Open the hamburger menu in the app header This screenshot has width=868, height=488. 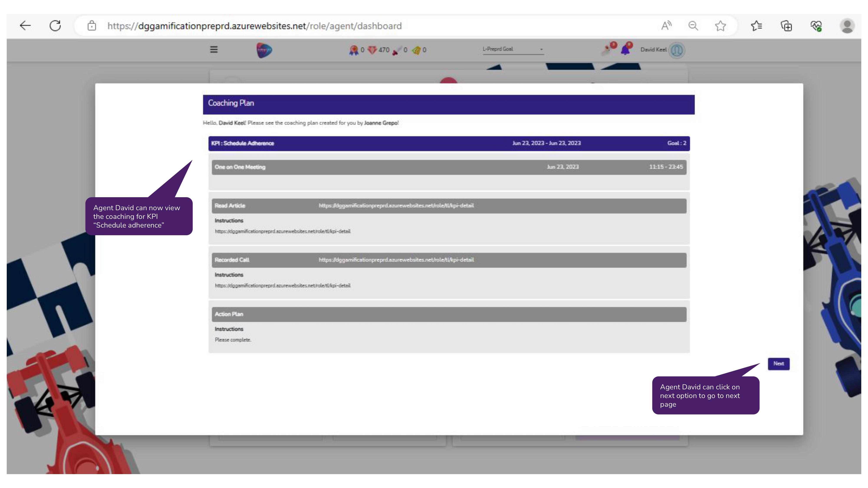pos(214,49)
